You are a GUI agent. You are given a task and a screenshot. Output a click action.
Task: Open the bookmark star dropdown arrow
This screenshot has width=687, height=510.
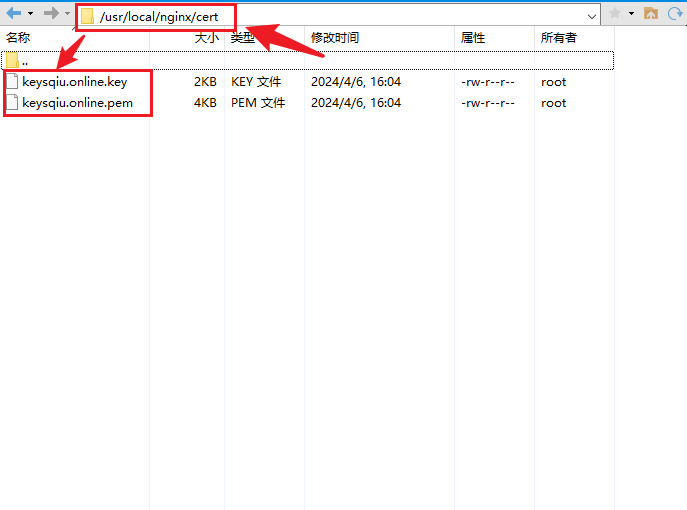632,14
